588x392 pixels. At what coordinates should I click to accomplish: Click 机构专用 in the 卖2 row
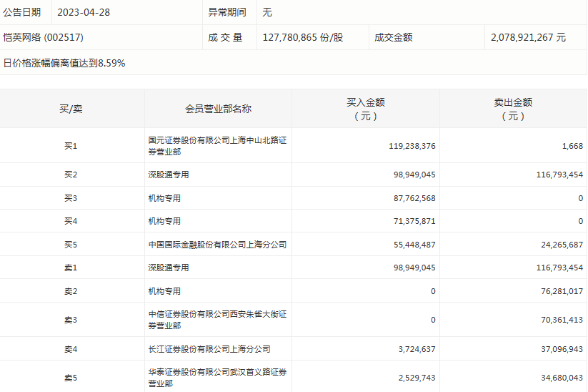point(164,291)
